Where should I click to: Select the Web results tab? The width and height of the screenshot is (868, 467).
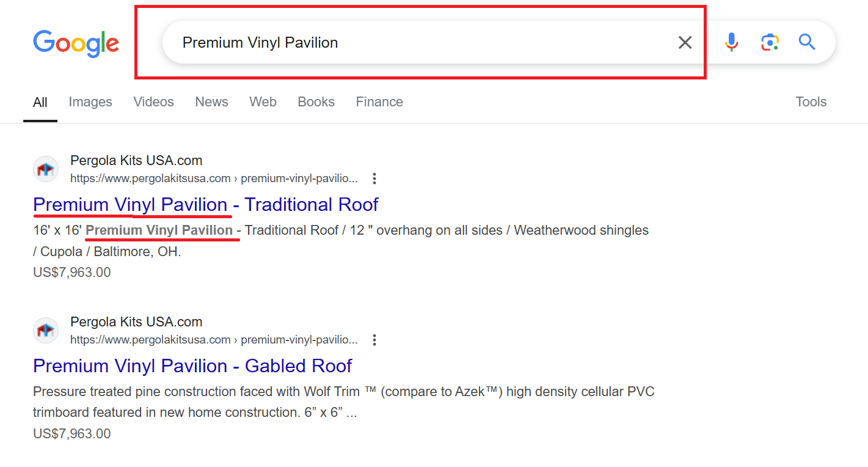263,102
